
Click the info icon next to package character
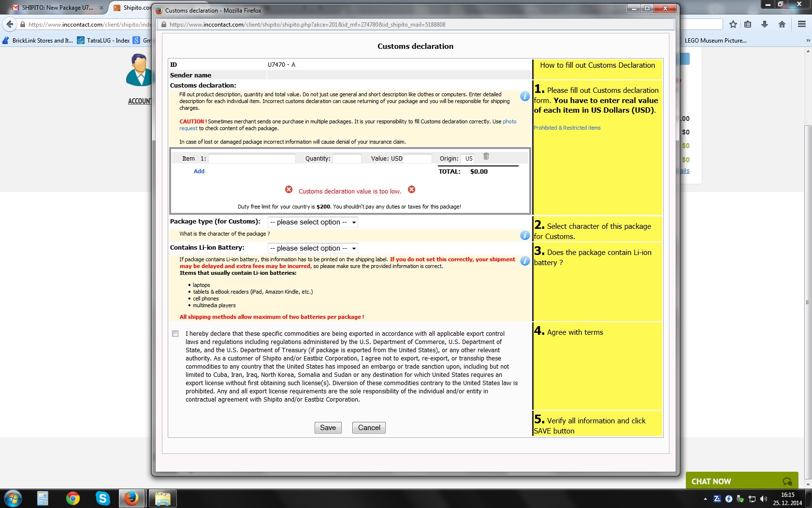tap(525, 235)
